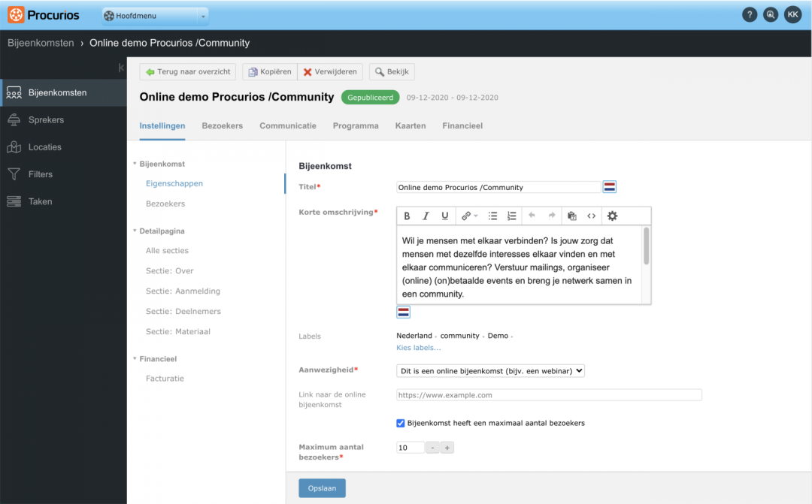The width and height of the screenshot is (812, 504).
Task: Click the Gepubliceerd status badge
Action: tap(370, 98)
